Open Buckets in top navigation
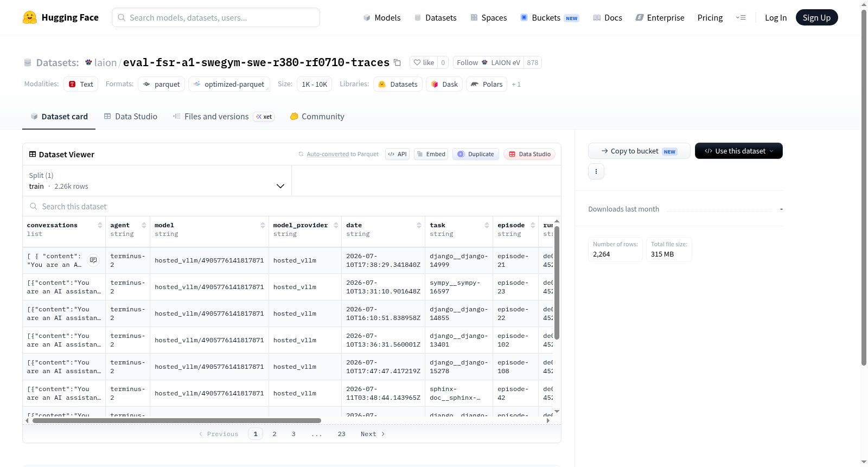Viewport: 868px width, 467px height. tap(550, 17)
